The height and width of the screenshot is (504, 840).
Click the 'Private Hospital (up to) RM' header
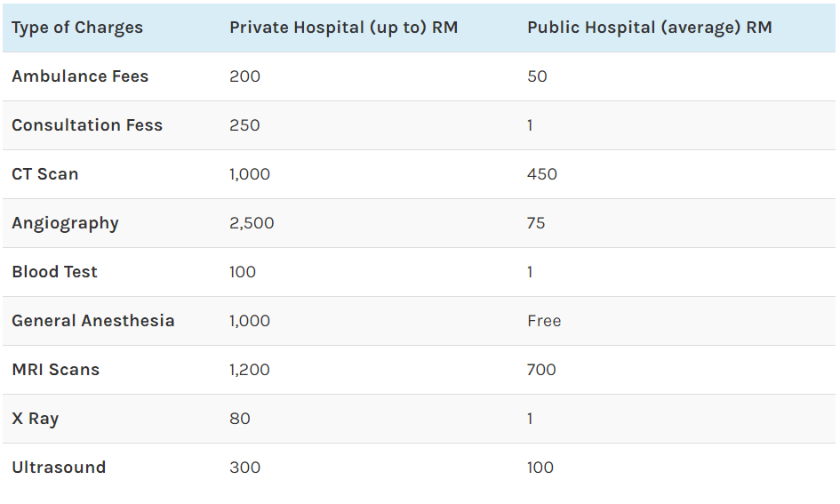pos(343,28)
